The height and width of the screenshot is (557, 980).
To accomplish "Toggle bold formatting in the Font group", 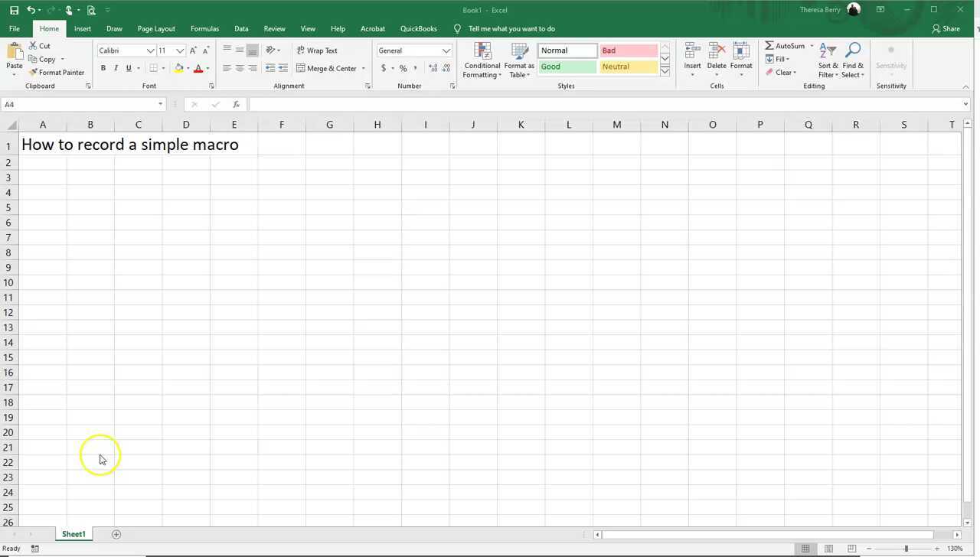I will tap(103, 68).
